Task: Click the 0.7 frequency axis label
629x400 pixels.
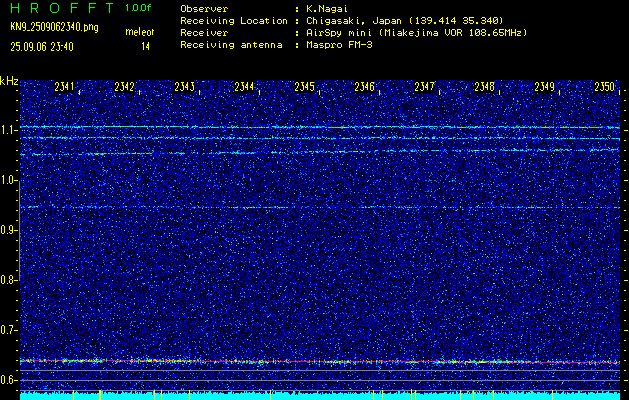Action: coord(8,330)
